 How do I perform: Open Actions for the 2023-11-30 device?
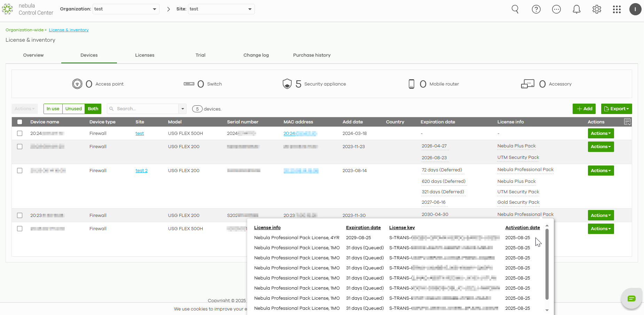pos(601,216)
